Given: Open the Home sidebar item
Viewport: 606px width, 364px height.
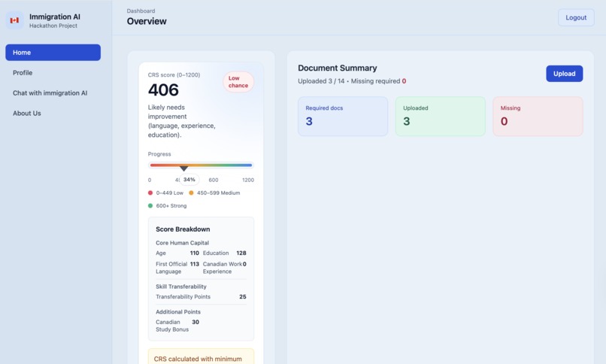Looking at the screenshot, I should coord(53,53).
